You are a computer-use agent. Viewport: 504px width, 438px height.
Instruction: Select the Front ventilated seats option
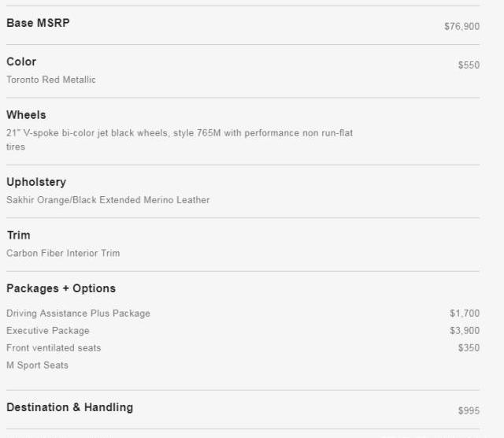pyautogui.click(x=54, y=348)
